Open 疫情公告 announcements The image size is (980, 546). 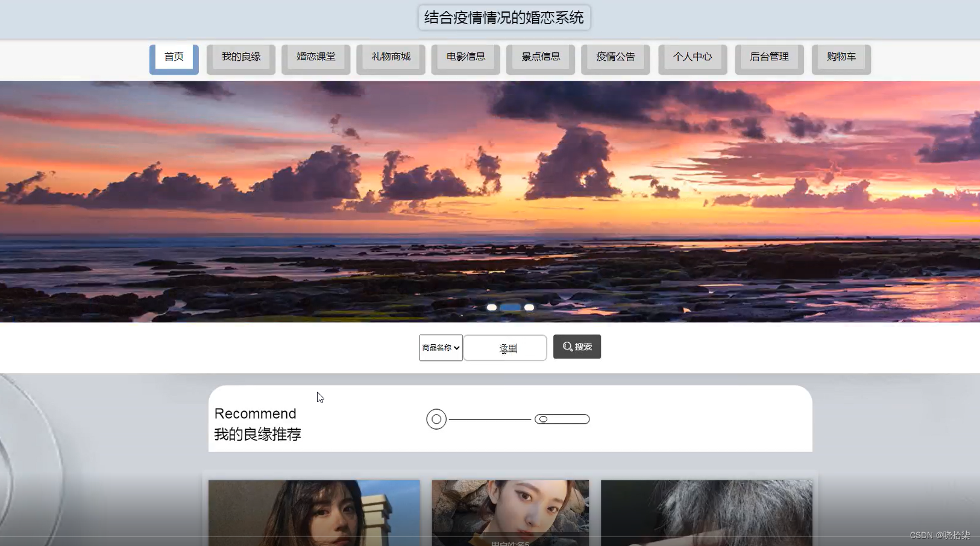pos(615,58)
